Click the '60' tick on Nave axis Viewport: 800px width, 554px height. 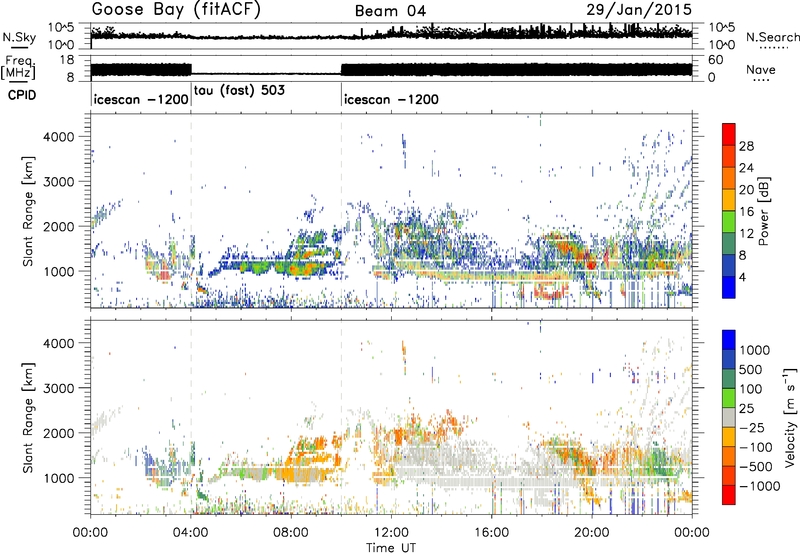click(716, 60)
